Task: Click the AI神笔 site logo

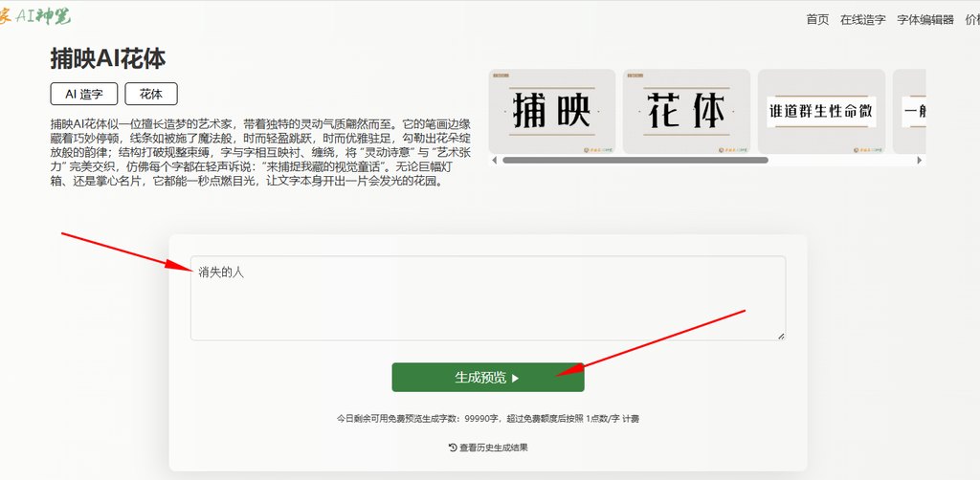Action: pos(35,17)
